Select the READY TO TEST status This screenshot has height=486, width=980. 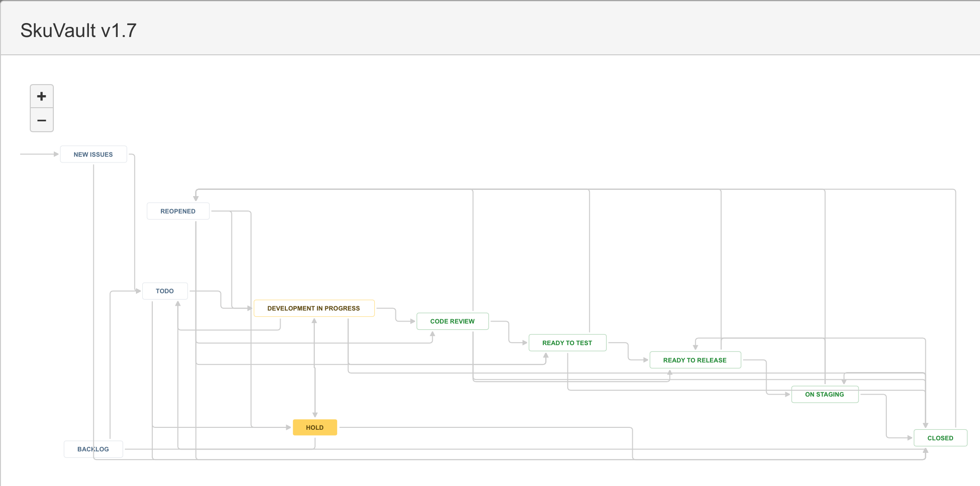[x=567, y=342]
